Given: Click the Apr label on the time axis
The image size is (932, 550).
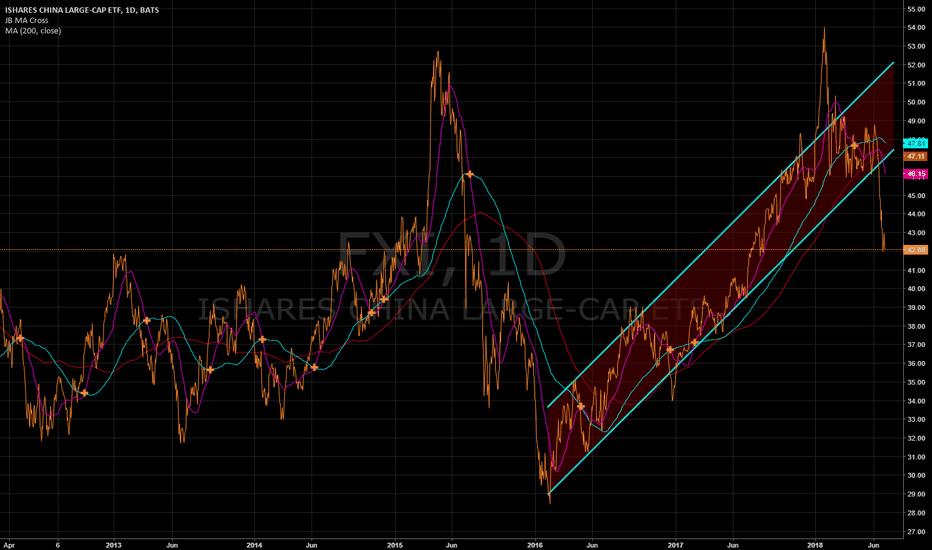Looking at the screenshot, I should (8, 545).
